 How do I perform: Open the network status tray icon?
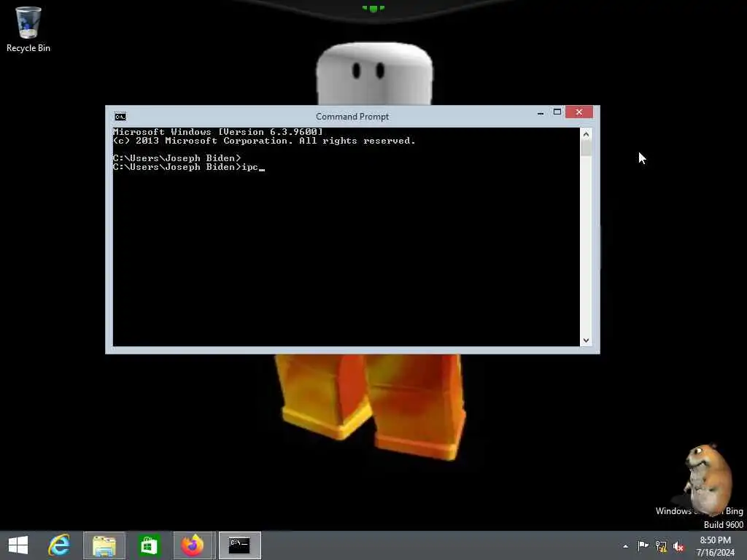(x=661, y=546)
